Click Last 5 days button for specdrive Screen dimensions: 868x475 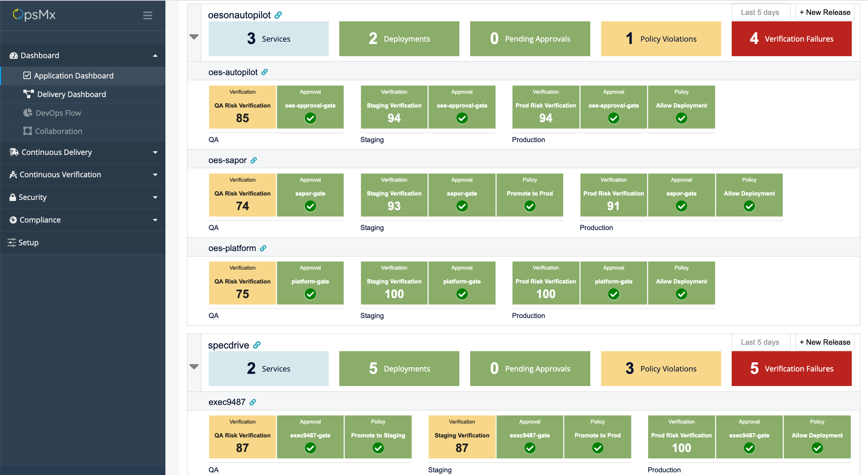760,342
